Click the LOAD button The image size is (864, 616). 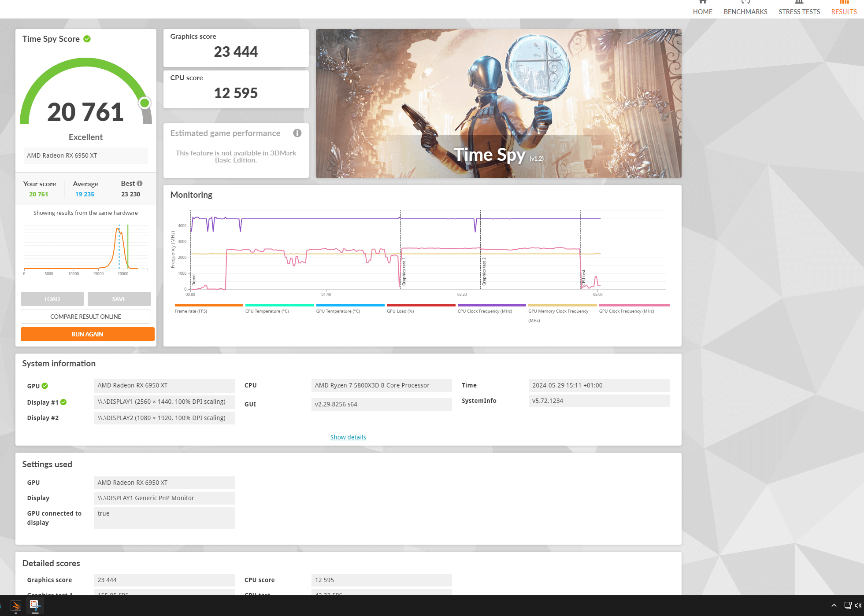coord(52,299)
